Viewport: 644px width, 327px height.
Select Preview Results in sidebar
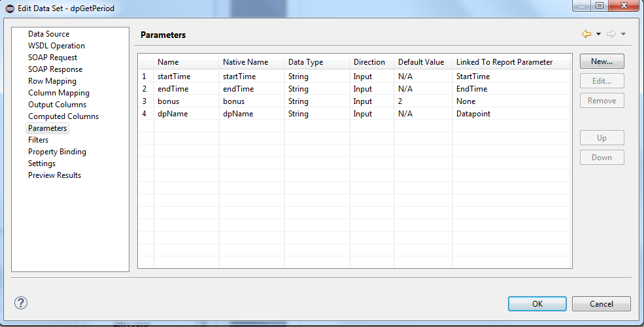pyautogui.click(x=54, y=175)
